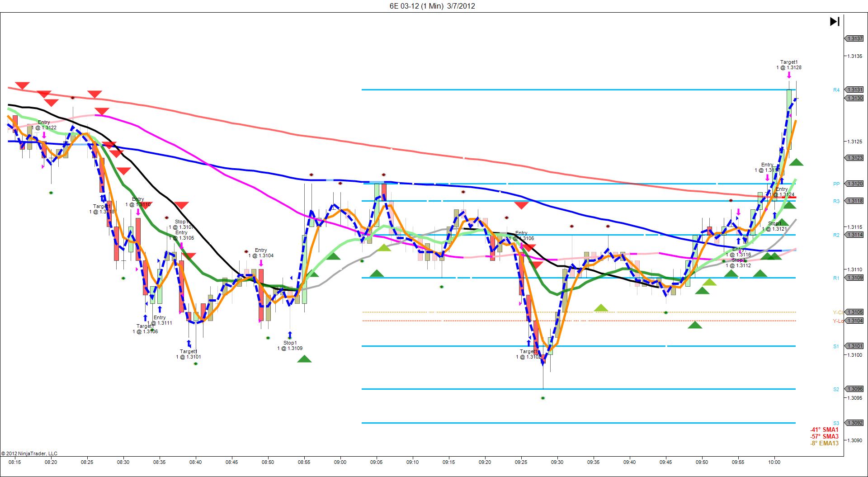The image size is (868, 477).
Task: Click the 1.3109 price marker tag
Action: 855,278
